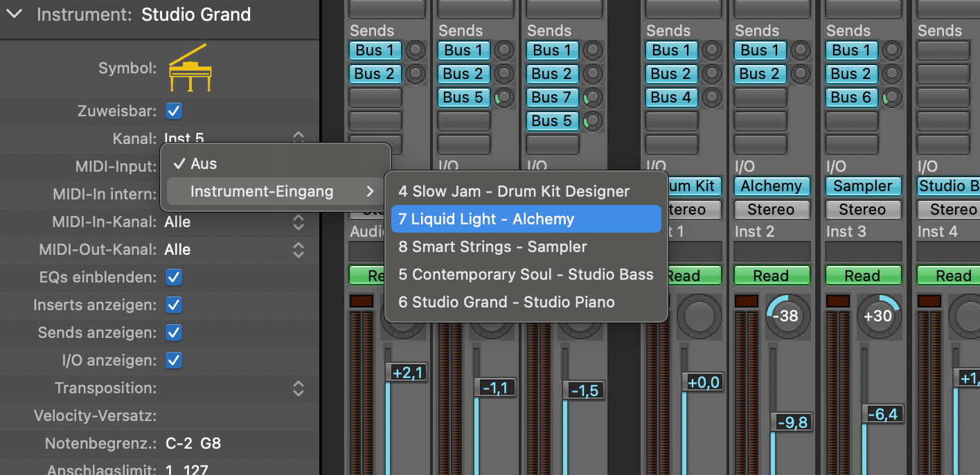Click the G8 upper note limit value

pyautogui.click(x=211, y=443)
